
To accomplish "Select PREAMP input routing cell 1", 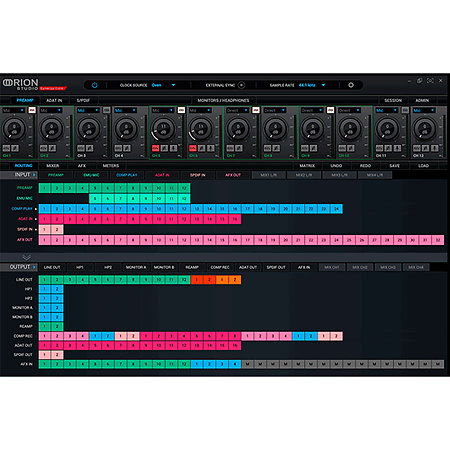I will 45,188.
